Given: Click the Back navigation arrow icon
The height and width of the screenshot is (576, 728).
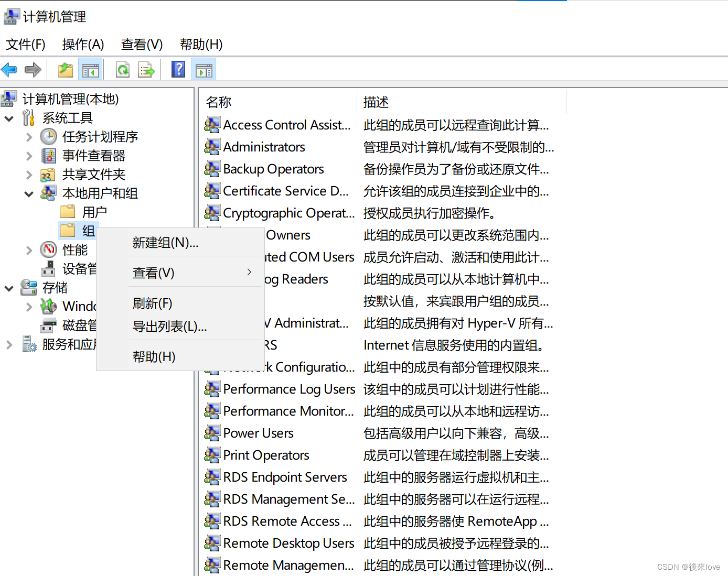Looking at the screenshot, I should click(9, 69).
